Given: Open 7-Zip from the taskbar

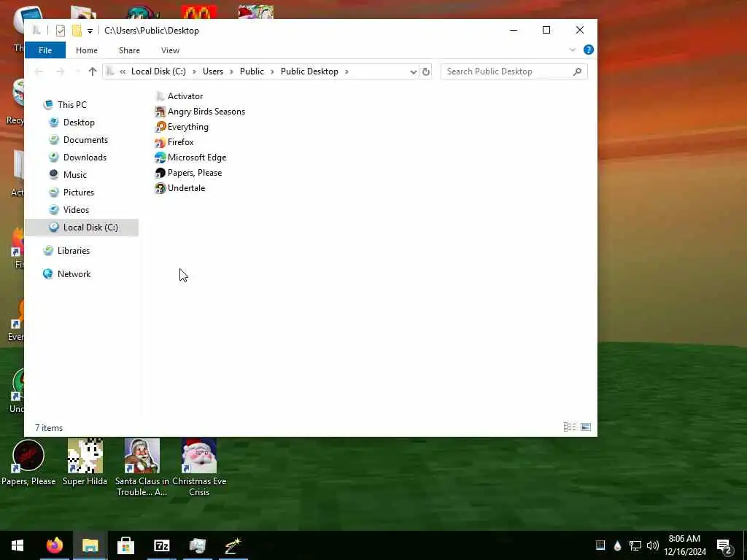Looking at the screenshot, I should pyautogui.click(x=162, y=545).
